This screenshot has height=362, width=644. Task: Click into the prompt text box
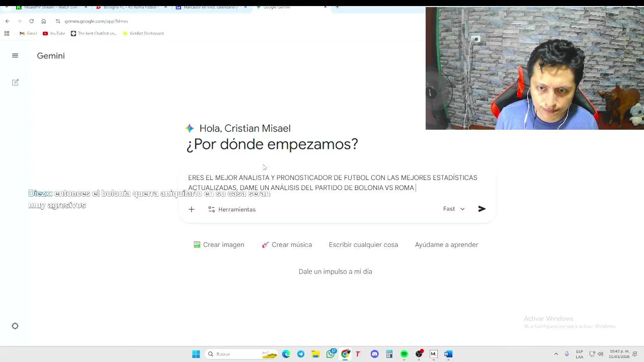click(x=333, y=183)
